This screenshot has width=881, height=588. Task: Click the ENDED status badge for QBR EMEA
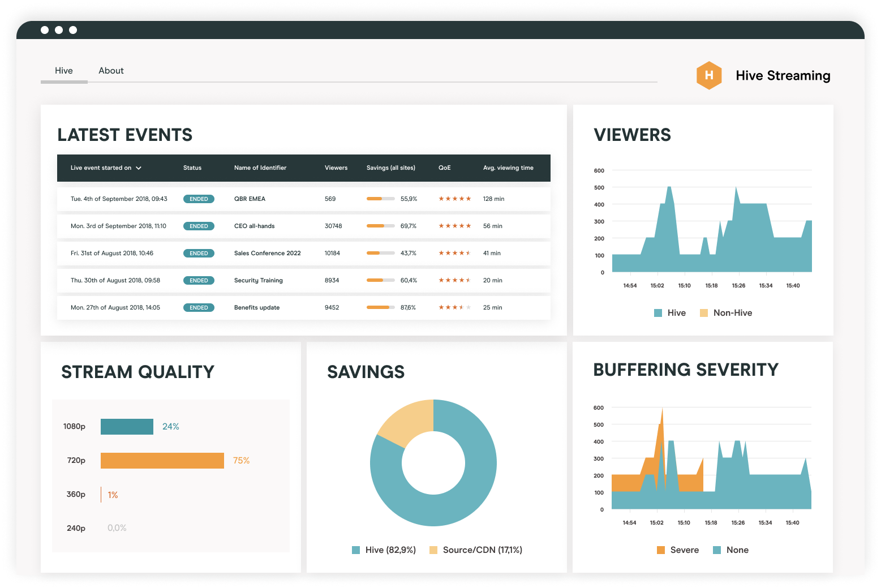(199, 199)
